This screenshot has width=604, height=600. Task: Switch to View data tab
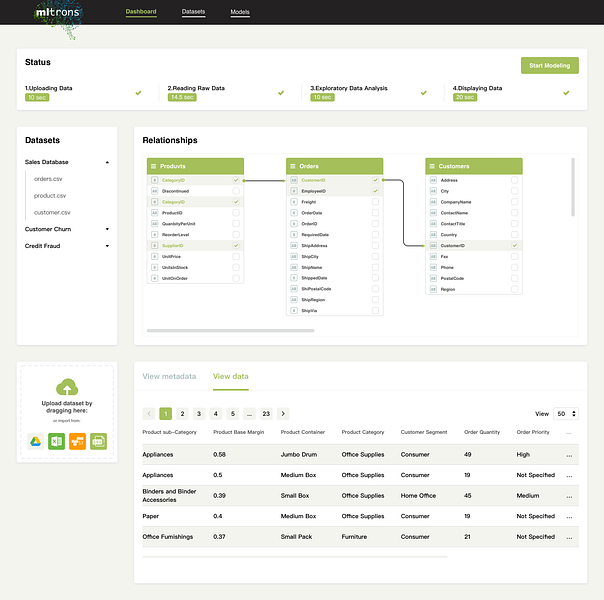231,376
